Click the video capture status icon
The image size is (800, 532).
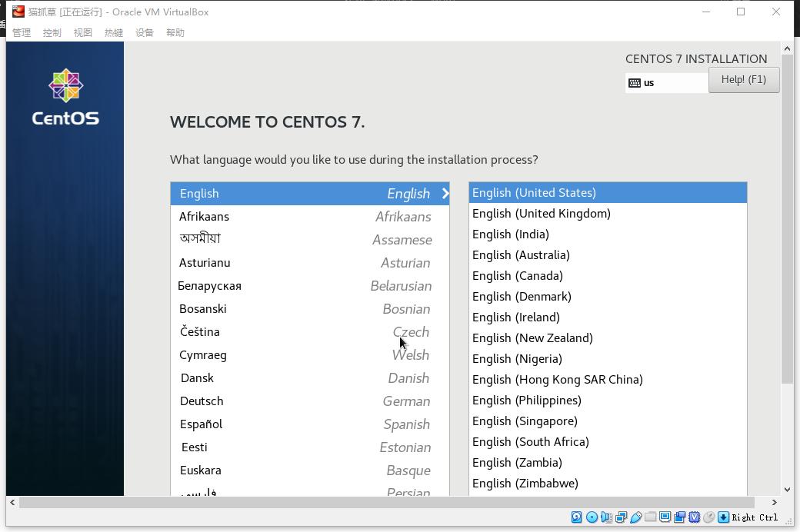tap(679, 517)
